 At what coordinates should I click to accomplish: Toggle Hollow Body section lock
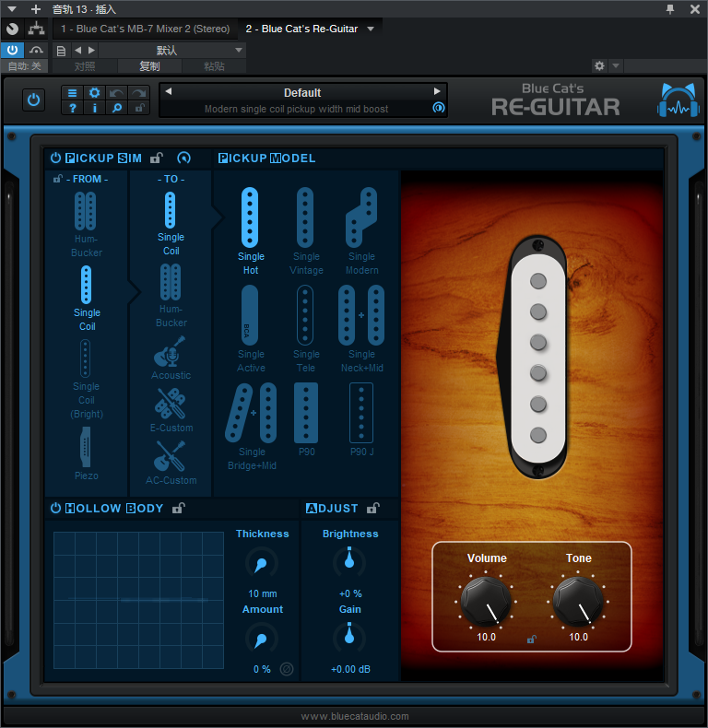(x=179, y=508)
